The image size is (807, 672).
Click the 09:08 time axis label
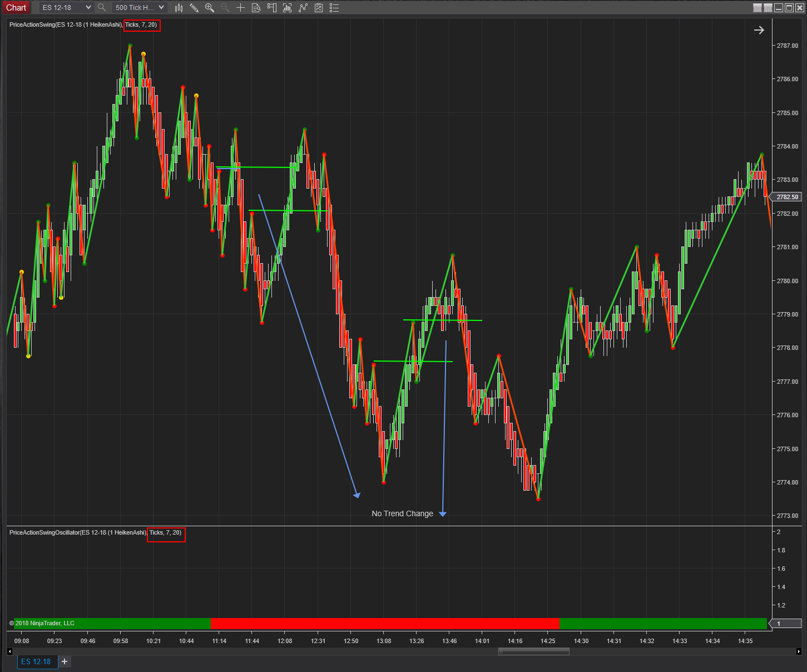pyautogui.click(x=22, y=641)
